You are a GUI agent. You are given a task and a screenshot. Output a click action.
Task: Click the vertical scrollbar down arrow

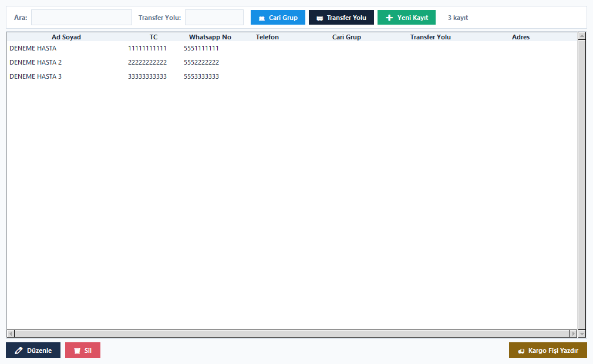coord(582,333)
